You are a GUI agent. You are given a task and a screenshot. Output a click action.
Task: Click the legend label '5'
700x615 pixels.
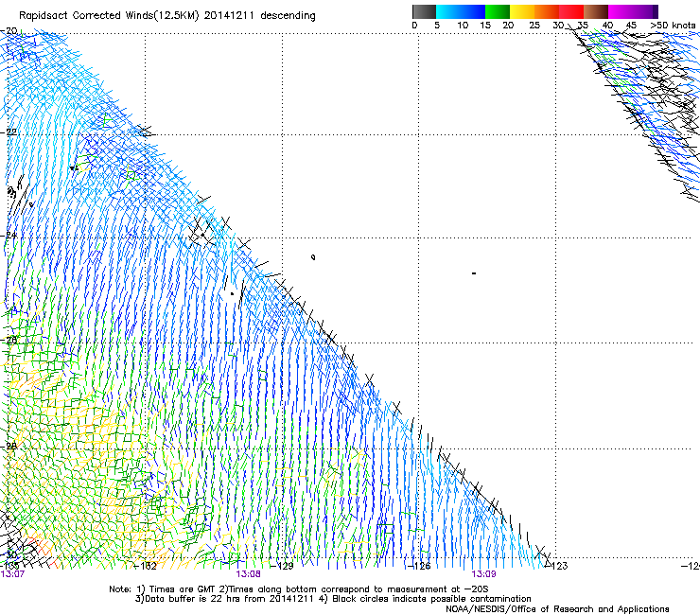click(x=437, y=26)
